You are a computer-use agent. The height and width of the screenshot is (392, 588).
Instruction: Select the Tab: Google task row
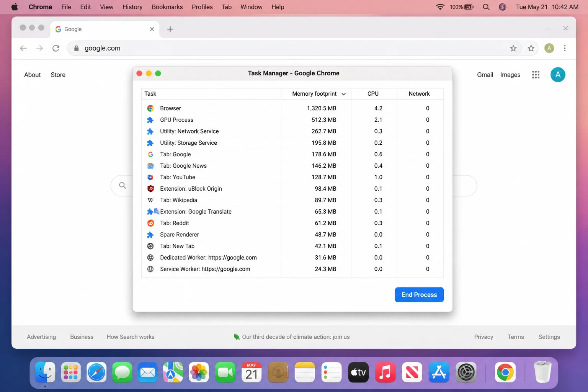pyautogui.click(x=292, y=154)
